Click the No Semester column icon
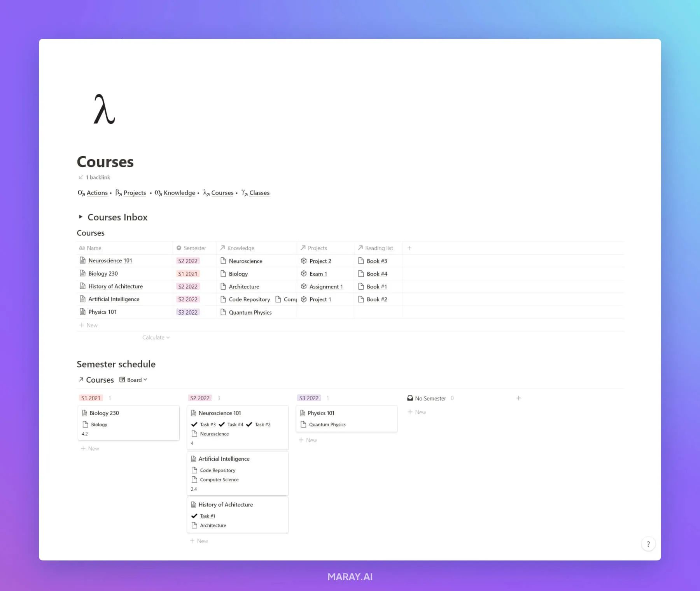Screen dimensions: 700x591 point(410,398)
